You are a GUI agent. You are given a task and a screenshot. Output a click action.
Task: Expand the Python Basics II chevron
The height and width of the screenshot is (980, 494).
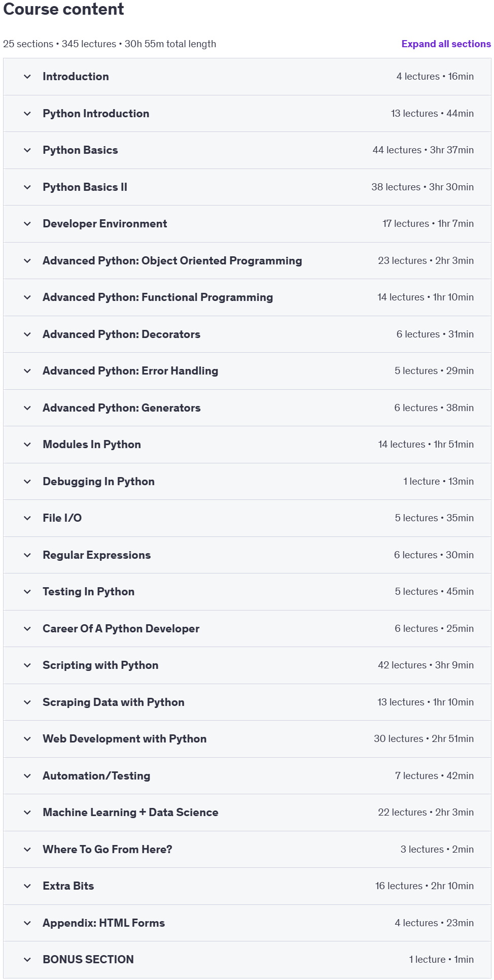(27, 187)
